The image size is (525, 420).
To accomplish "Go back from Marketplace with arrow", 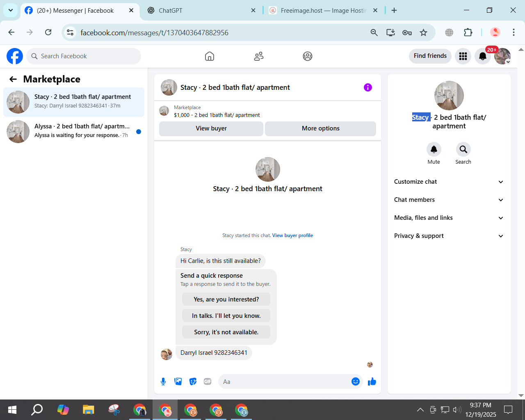I will point(13,79).
